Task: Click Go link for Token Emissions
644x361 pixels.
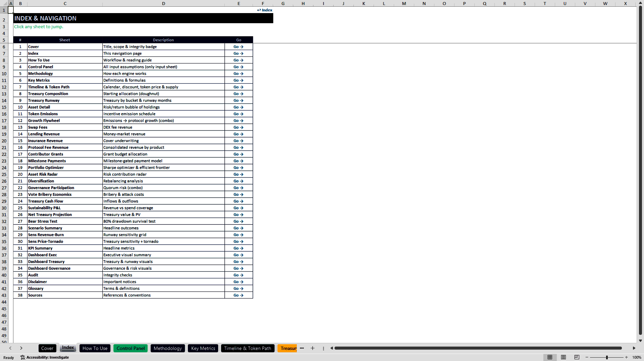Action: (x=238, y=114)
